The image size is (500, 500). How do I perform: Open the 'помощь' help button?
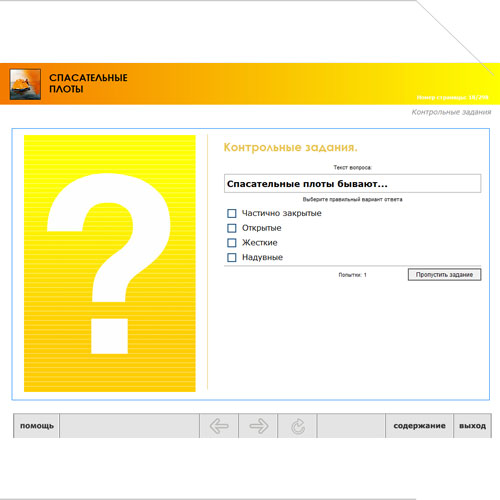(37, 426)
